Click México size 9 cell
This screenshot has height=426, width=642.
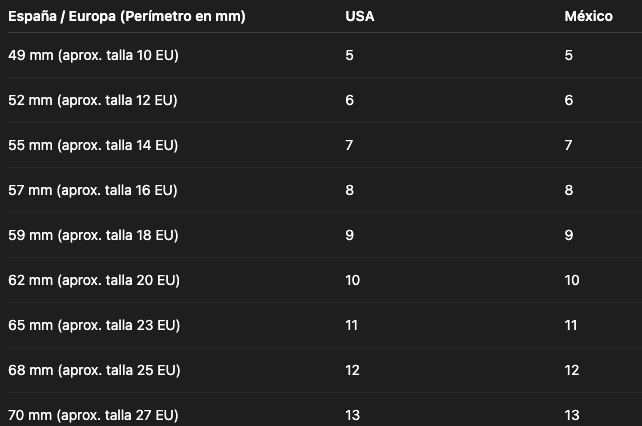click(x=569, y=236)
